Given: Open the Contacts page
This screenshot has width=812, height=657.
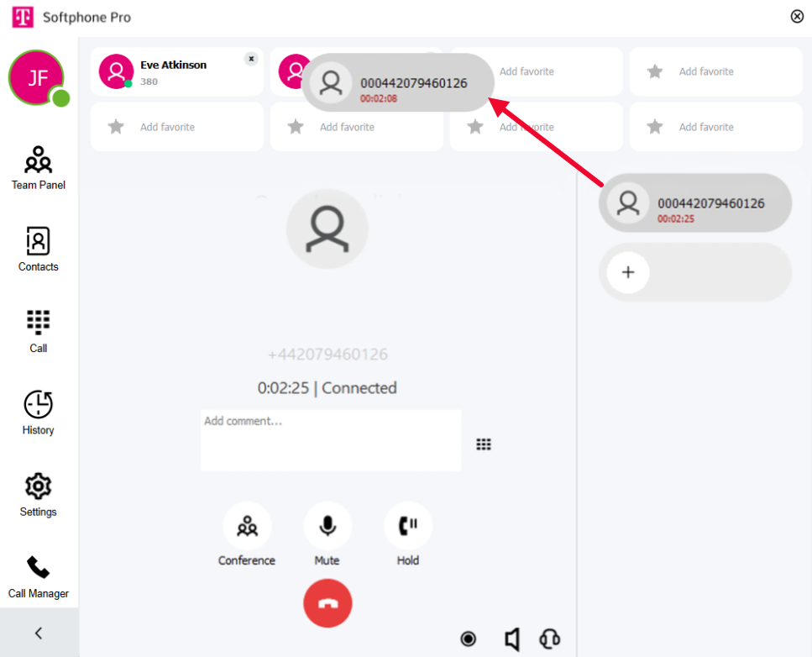Looking at the screenshot, I should pyautogui.click(x=39, y=250).
